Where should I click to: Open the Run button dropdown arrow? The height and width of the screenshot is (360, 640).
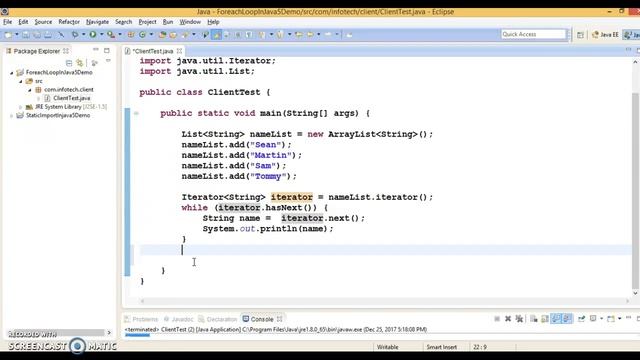tap(101, 35)
